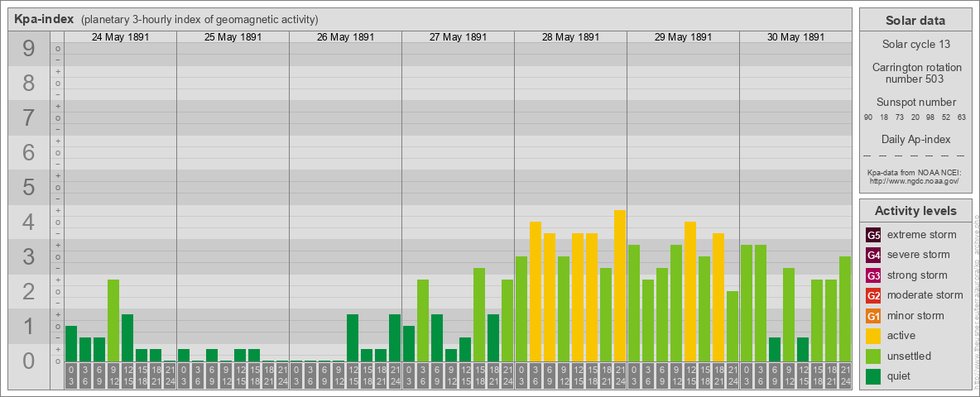Image resolution: width=980 pixels, height=397 pixels.
Task: Click the G3 strong storm badge
Action: [873, 275]
